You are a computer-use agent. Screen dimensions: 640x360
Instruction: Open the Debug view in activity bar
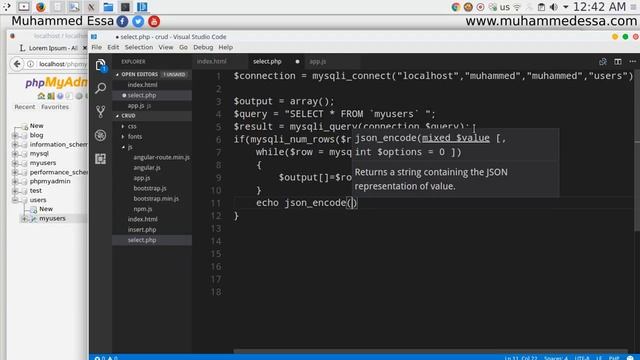[x=100, y=135]
